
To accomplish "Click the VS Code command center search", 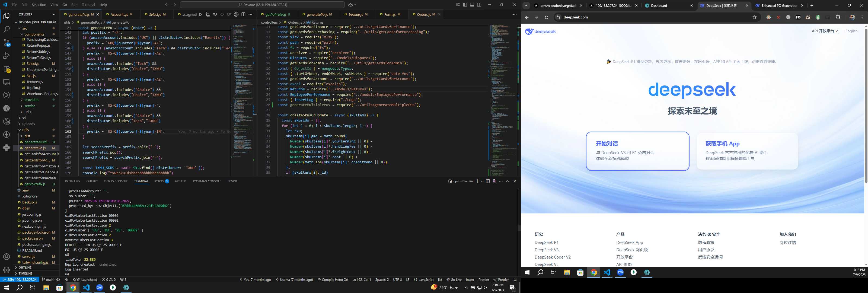I will [x=262, y=5].
